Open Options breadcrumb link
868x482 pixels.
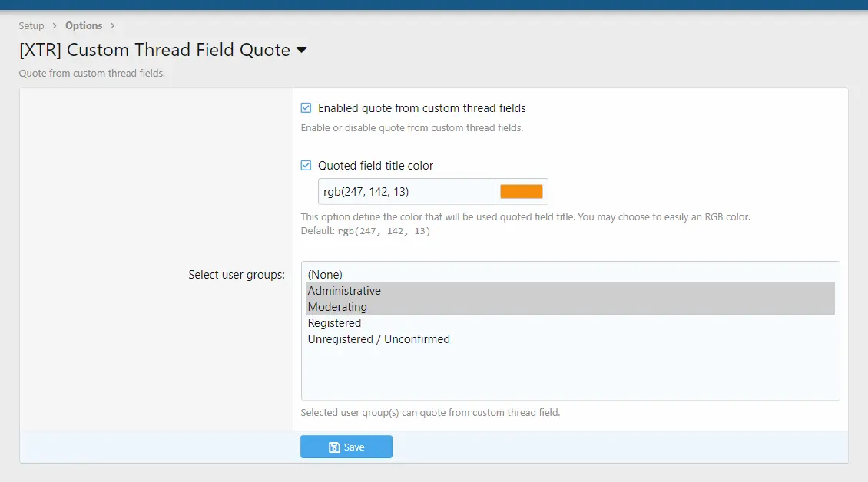pos(84,25)
